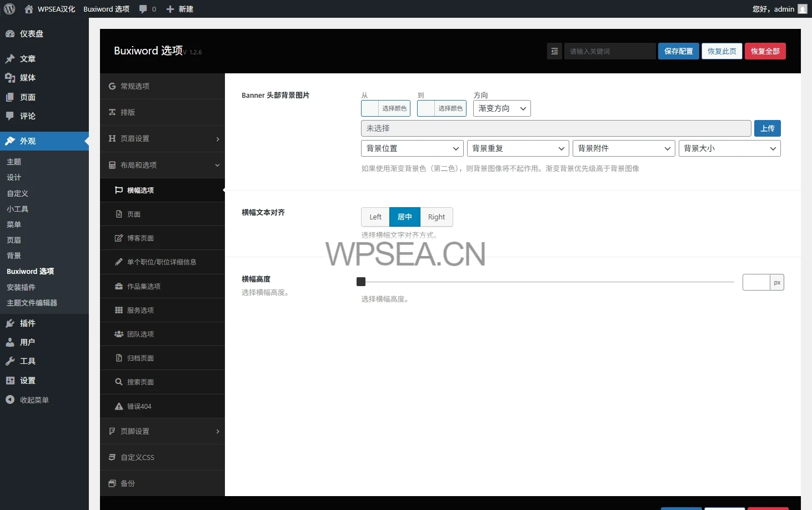
Task: Click the expand-all list icon beside search
Action: 554,51
